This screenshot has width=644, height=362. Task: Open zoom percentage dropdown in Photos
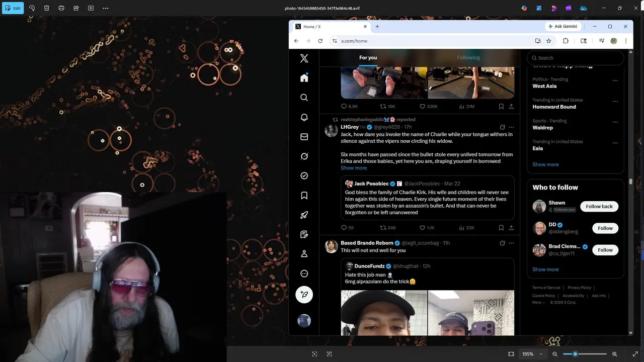(532, 354)
